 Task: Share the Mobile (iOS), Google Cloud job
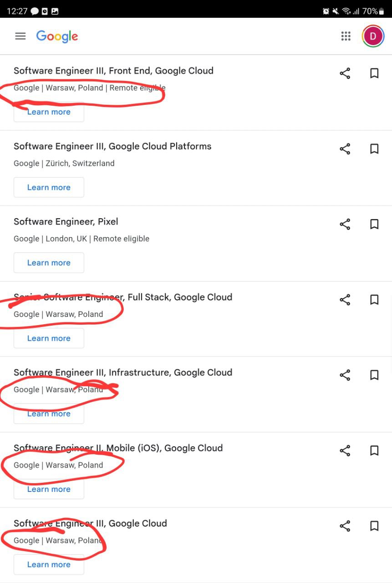[x=345, y=451]
